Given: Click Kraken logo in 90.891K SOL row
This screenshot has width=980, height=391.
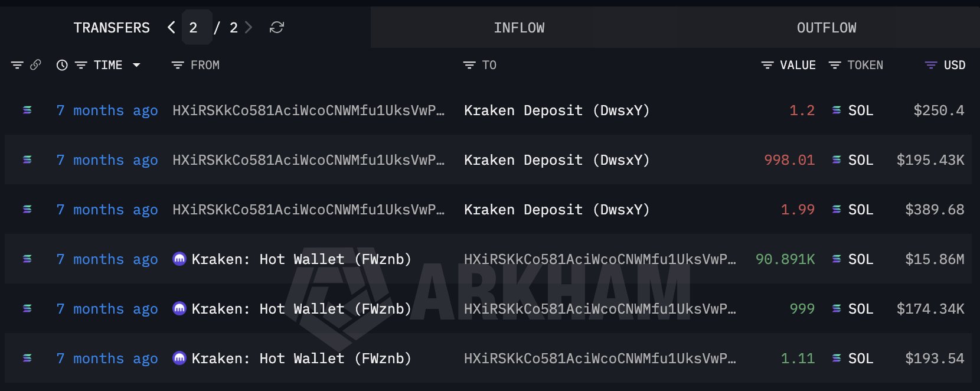Looking at the screenshot, I should coord(179,259).
